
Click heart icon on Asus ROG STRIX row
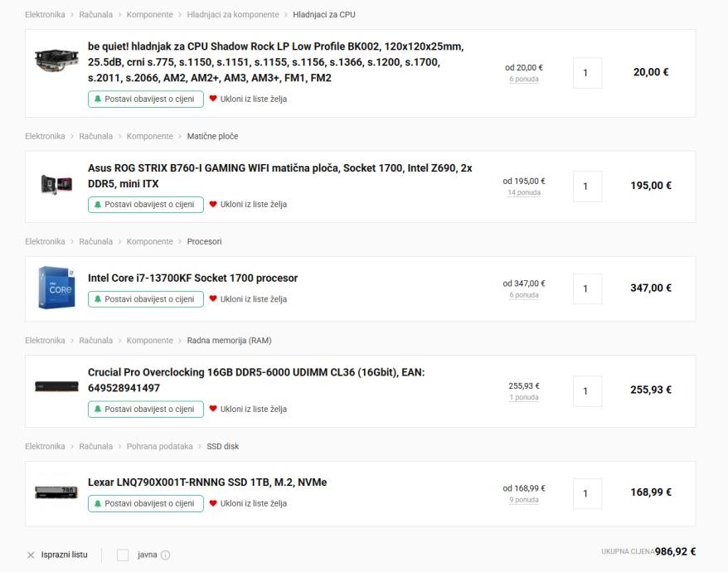click(213, 204)
